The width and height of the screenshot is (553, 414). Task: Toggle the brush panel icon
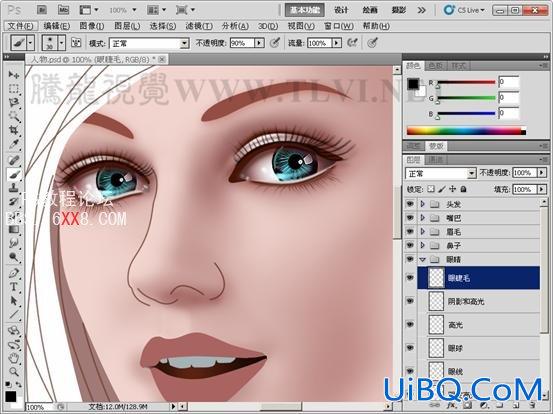tap(76, 43)
